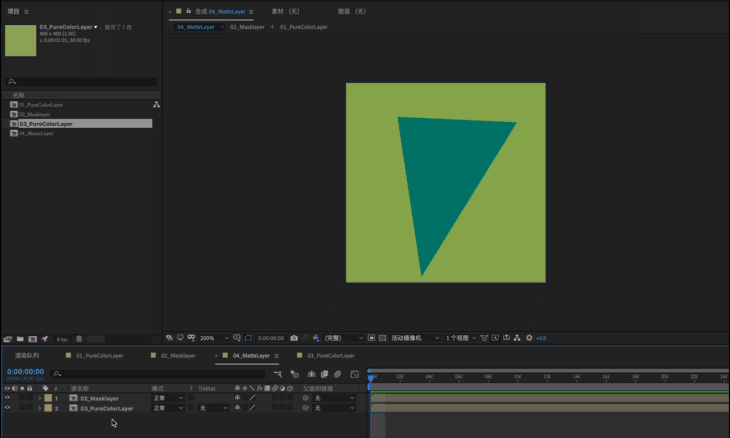This screenshot has height=438, width=730.
Task: Toggle the mask and shape path visibility goggles icon
Action: pyautogui.click(x=191, y=338)
